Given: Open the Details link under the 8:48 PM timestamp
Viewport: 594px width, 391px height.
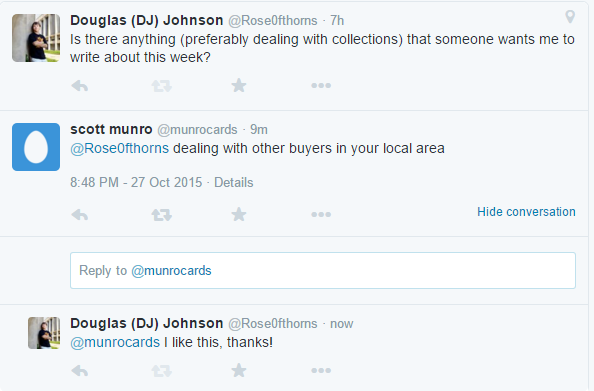Looking at the screenshot, I should coord(234,182).
